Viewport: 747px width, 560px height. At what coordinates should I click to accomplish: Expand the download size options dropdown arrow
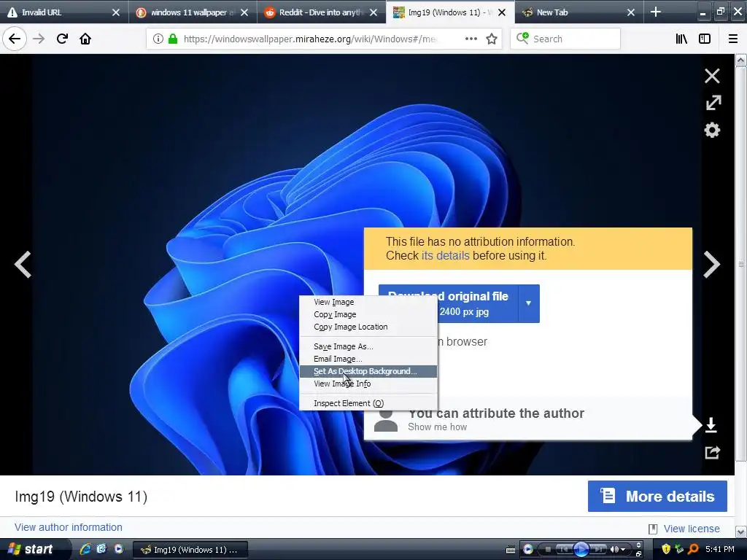528,303
